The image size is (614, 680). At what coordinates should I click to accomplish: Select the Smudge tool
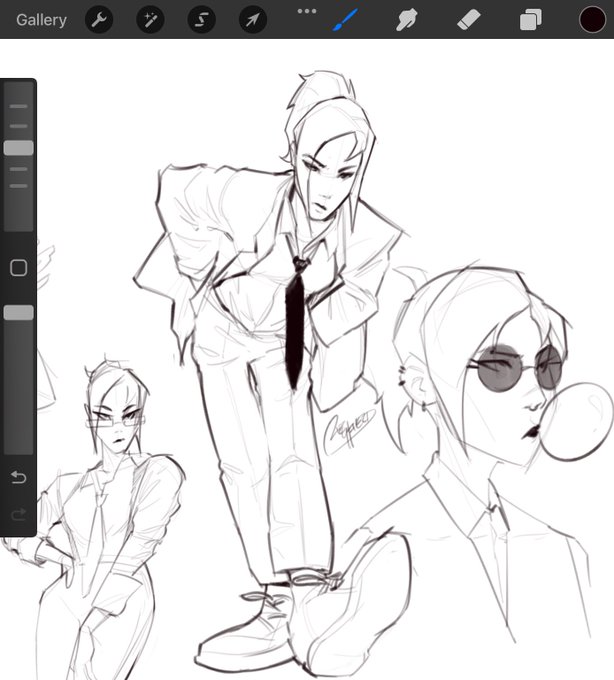coord(407,20)
